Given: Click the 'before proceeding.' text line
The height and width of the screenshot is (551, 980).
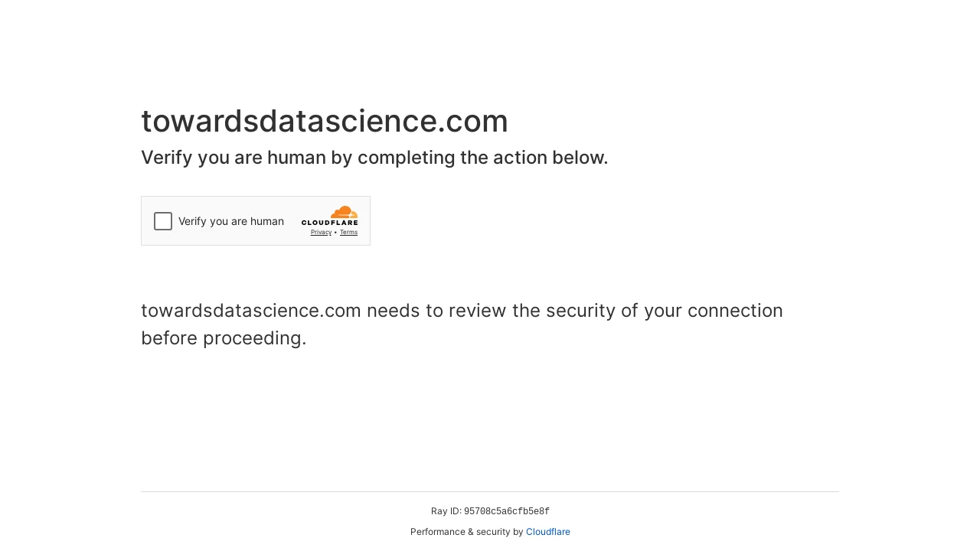Looking at the screenshot, I should click(224, 338).
